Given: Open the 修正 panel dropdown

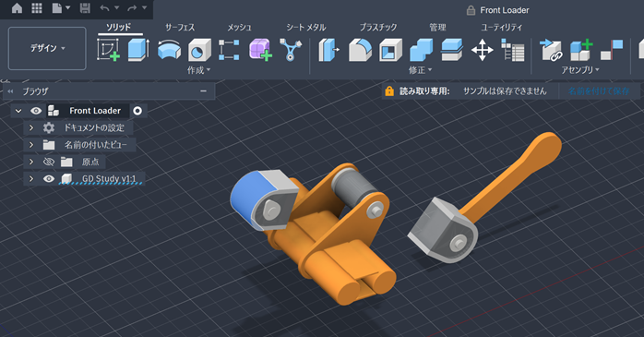Looking at the screenshot, I should [420, 70].
